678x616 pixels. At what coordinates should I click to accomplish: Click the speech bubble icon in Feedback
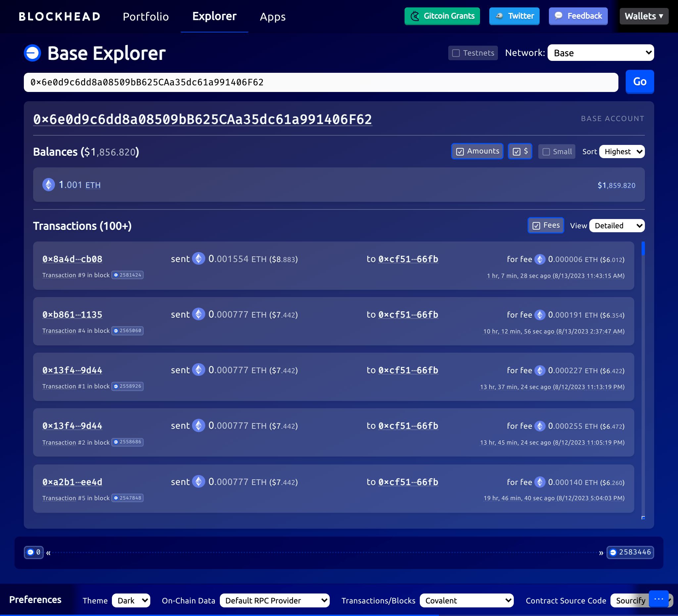tap(558, 16)
